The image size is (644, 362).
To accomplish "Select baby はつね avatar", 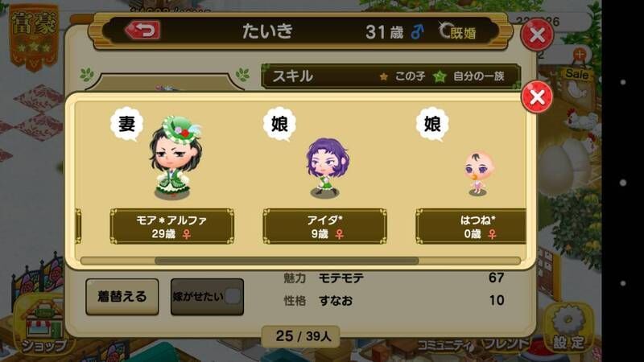I will tap(478, 173).
